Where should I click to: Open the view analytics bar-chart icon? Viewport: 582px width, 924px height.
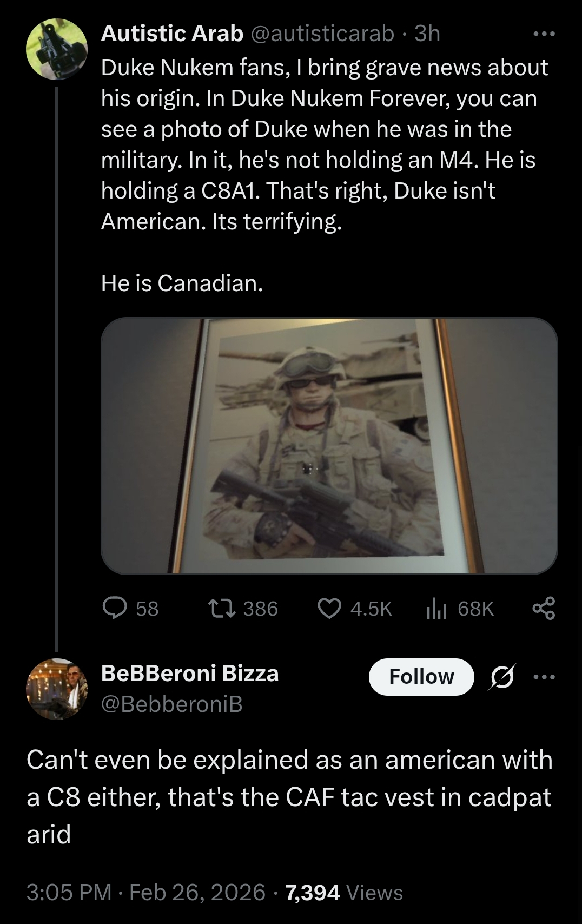(x=436, y=609)
